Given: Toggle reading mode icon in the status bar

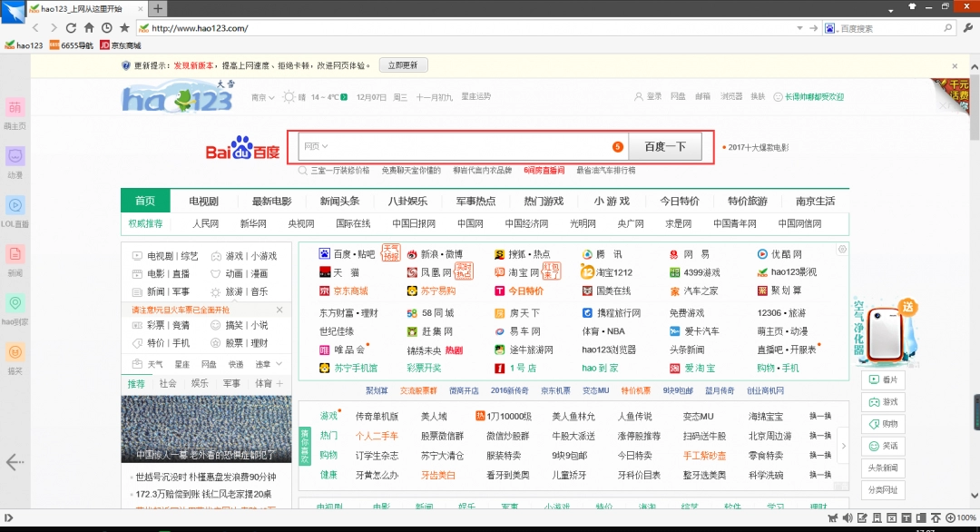Looking at the screenshot, I should tap(877, 518).
